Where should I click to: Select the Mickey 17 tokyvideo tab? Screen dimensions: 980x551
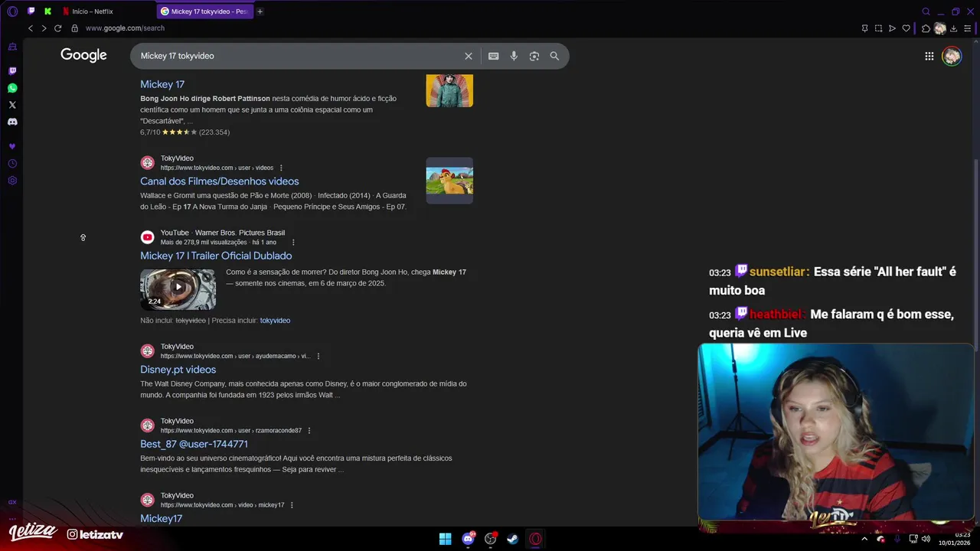[204, 11]
